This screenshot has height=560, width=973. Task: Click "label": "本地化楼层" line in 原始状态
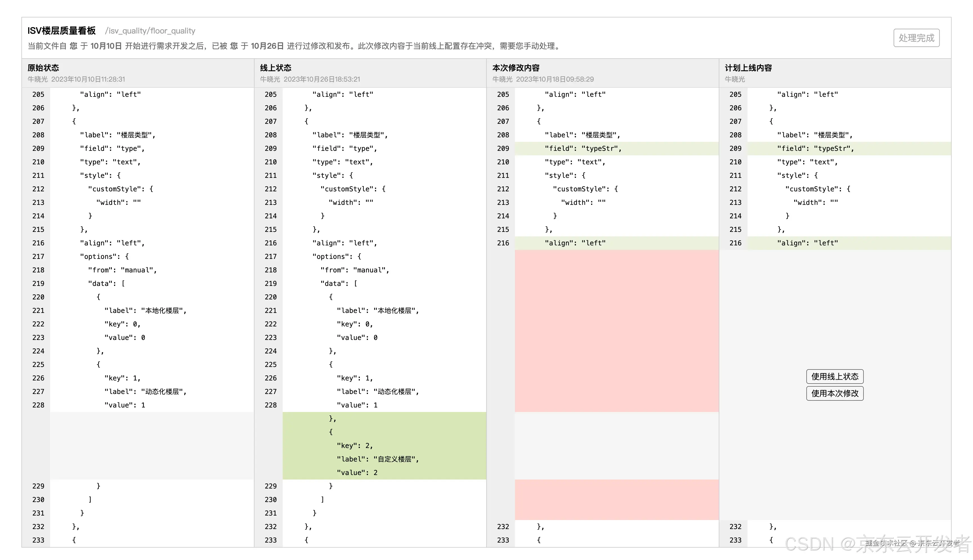pyautogui.click(x=145, y=310)
